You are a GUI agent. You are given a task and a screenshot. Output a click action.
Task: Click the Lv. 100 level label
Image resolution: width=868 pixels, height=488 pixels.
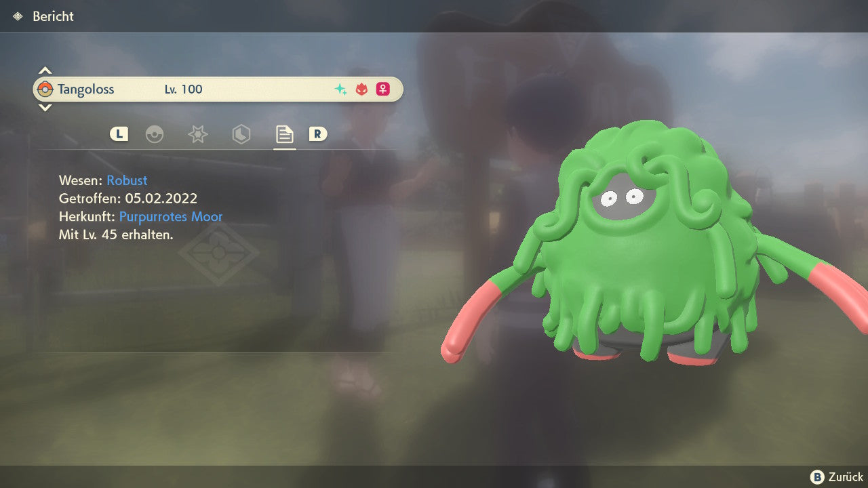tap(183, 89)
